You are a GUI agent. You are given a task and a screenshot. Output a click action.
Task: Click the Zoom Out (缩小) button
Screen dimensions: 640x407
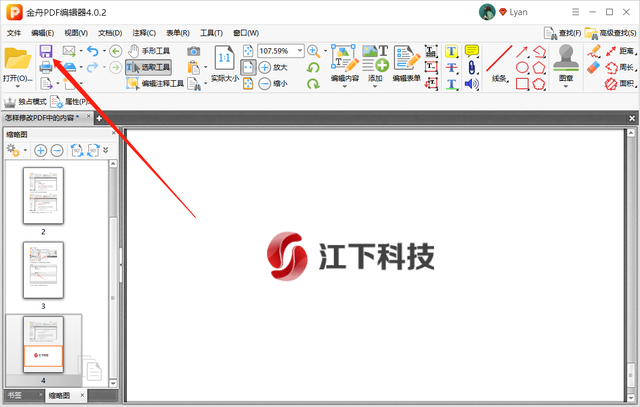[273, 84]
